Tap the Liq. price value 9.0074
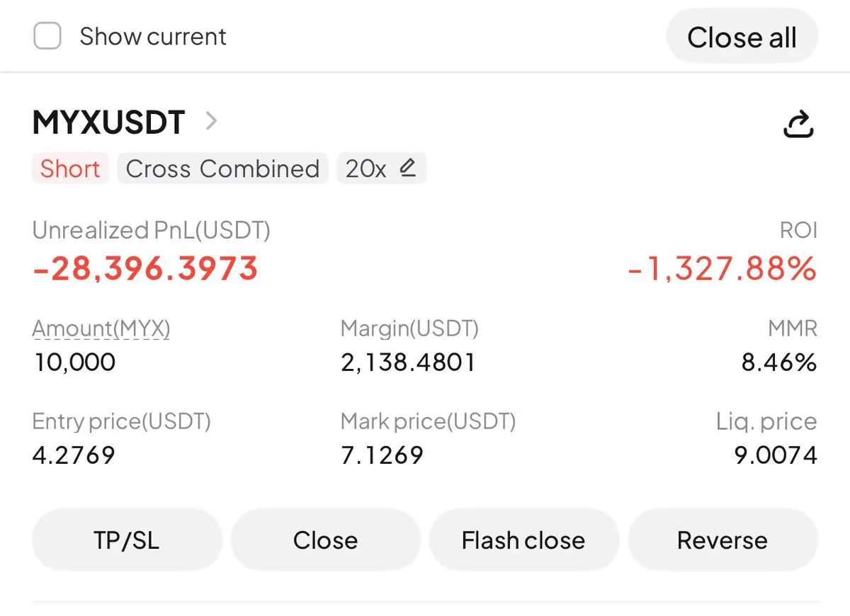This screenshot has height=616, width=850. [x=776, y=455]
